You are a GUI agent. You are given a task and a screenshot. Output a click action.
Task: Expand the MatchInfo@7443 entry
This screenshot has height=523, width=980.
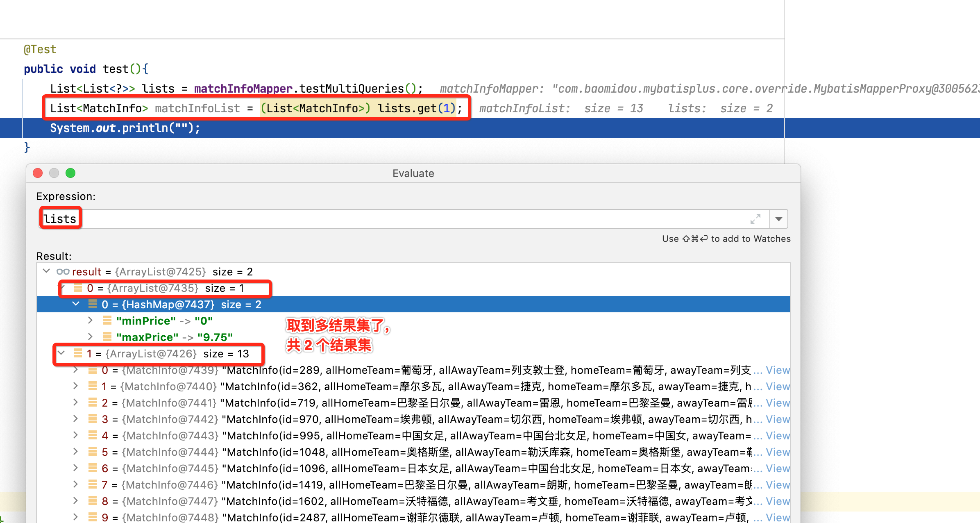(x=75, y=435)
